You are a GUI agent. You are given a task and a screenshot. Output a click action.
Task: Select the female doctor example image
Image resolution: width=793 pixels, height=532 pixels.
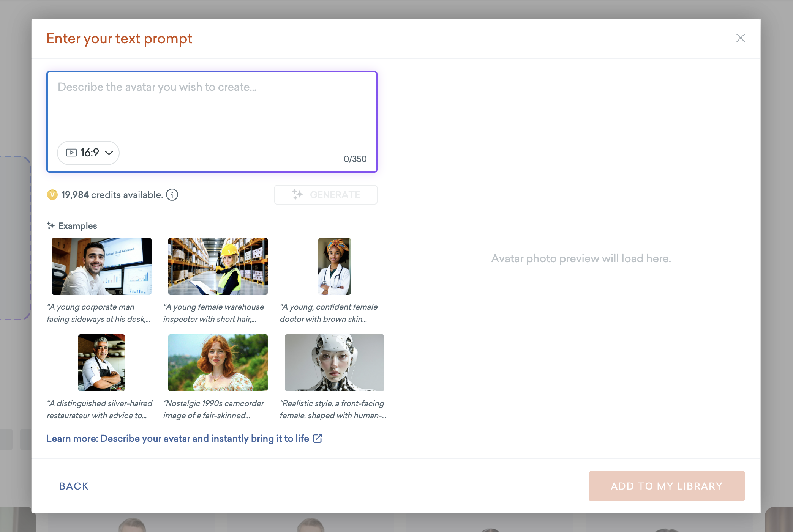pos(334,266)
